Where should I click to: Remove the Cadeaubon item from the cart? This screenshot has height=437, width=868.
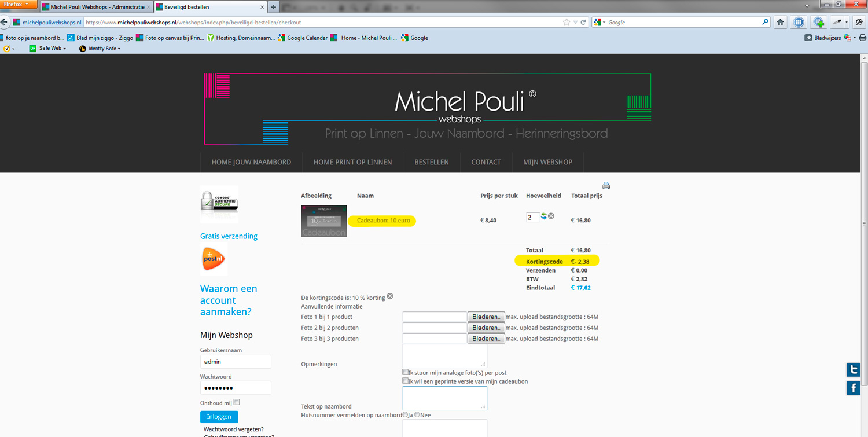click(551, 216)
